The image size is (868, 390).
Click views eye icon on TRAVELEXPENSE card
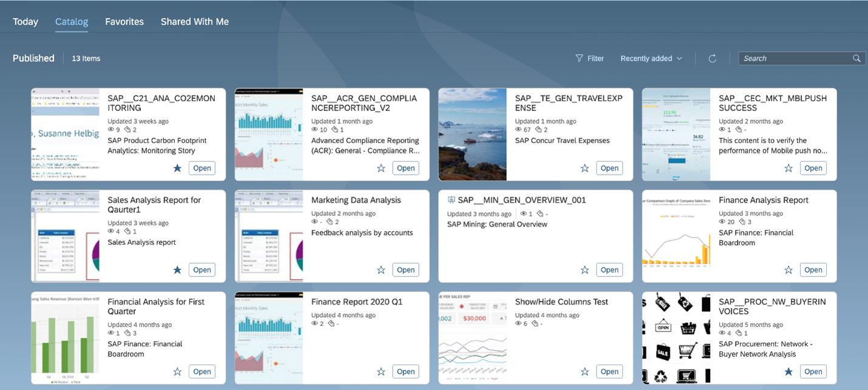(x=518, y=130)
